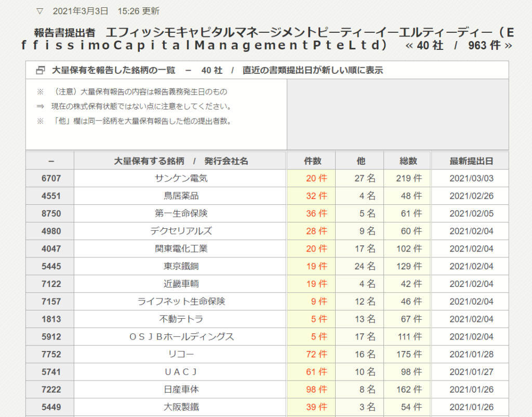Click the 最新提出日 column header

coord(471,161)
